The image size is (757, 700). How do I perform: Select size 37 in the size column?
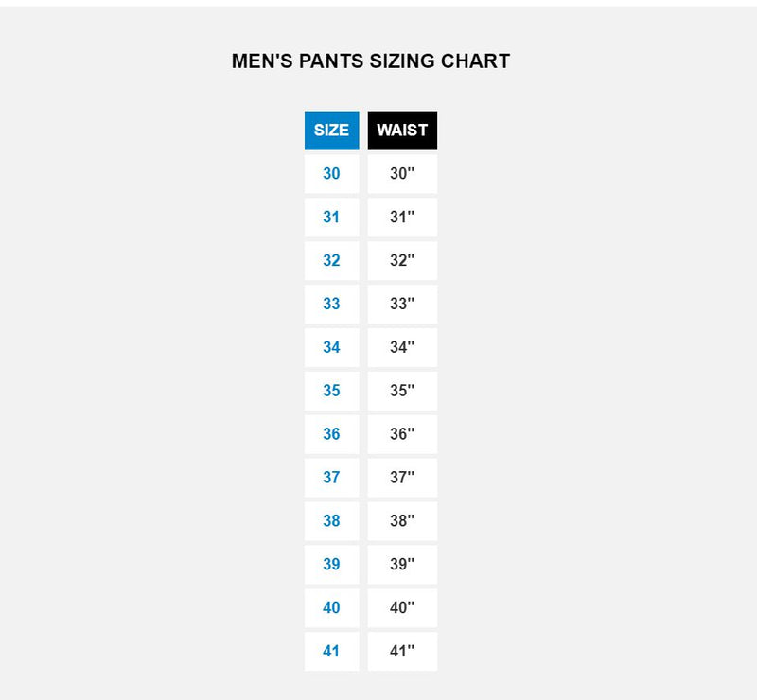(332, 478)
